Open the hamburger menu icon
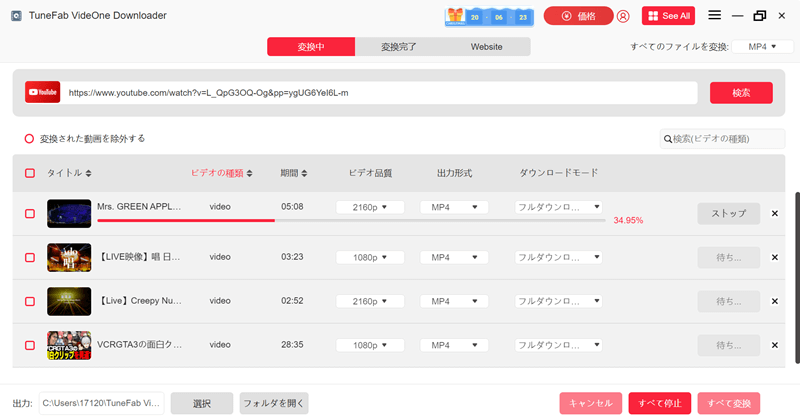This screenshot has width=800, height=419. pos(714,15)
